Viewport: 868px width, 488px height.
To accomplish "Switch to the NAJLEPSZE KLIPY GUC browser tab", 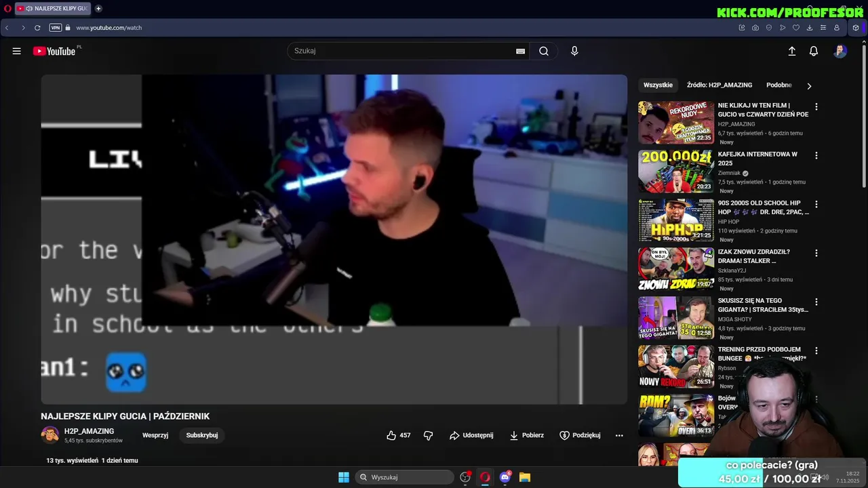I will pyautogui.click(x=53, y=9).
